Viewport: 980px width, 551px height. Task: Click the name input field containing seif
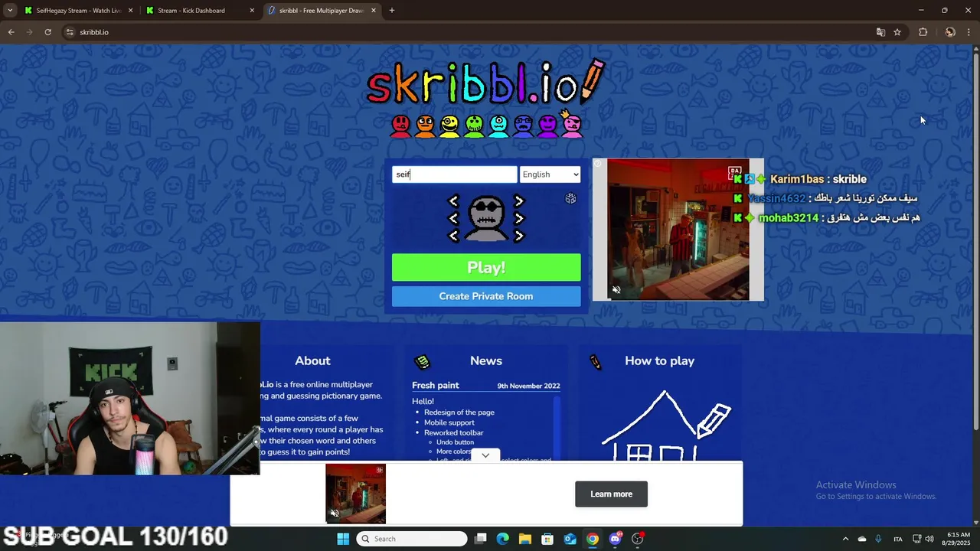(455, 174)
